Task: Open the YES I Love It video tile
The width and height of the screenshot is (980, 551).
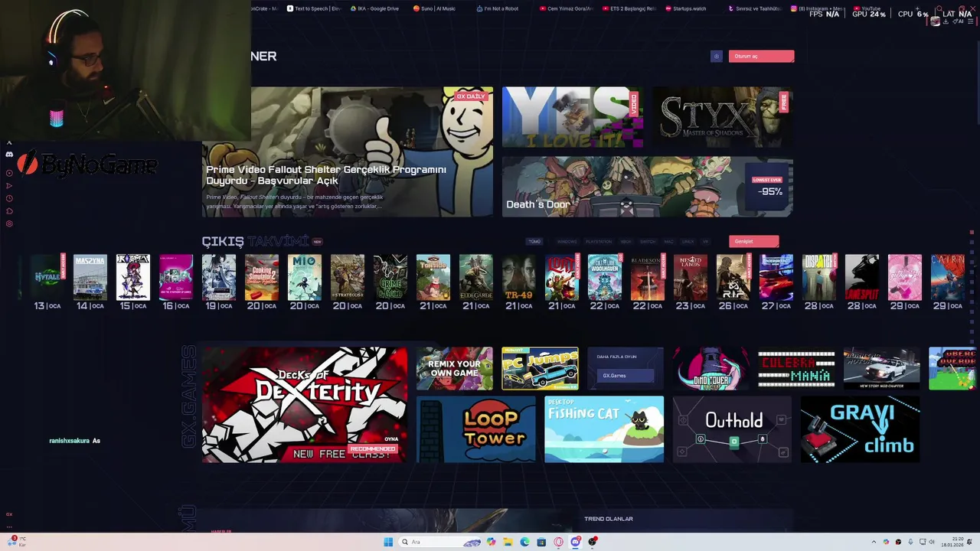Action: (x=572, y=117)
